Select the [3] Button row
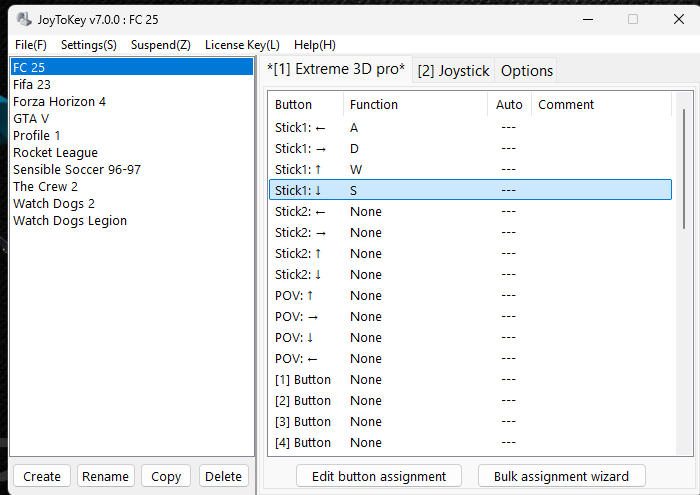The height and width of the screenshot is (495, 700). [471, 421]
